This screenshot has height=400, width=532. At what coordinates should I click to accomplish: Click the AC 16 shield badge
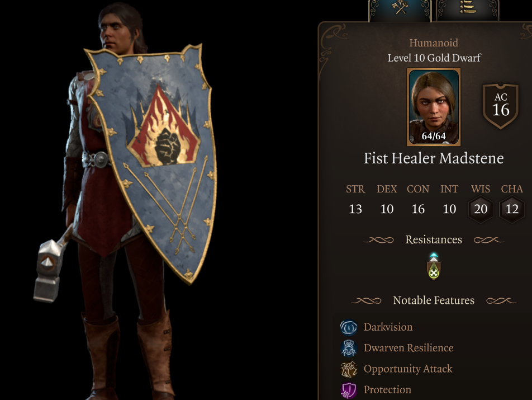click(x=501, y=106)
